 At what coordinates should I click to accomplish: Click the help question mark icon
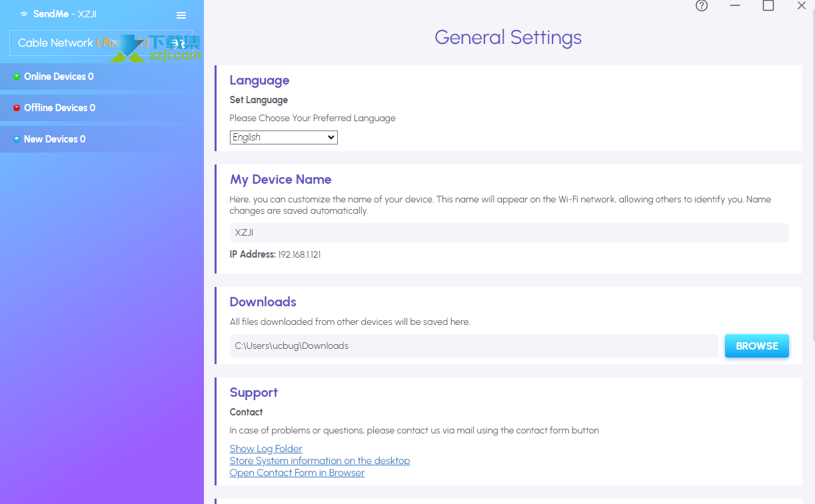(x=702, y=6)
